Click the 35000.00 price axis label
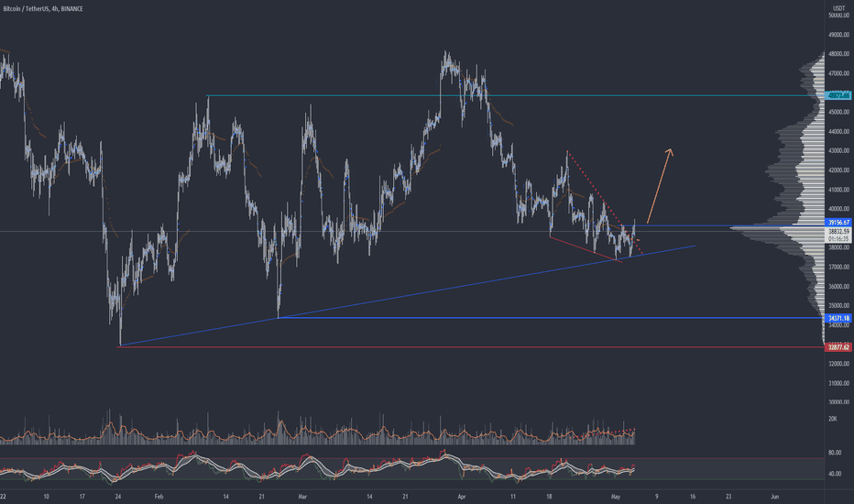The height and width of the screenshot is (504, 854). pos(838,306)
